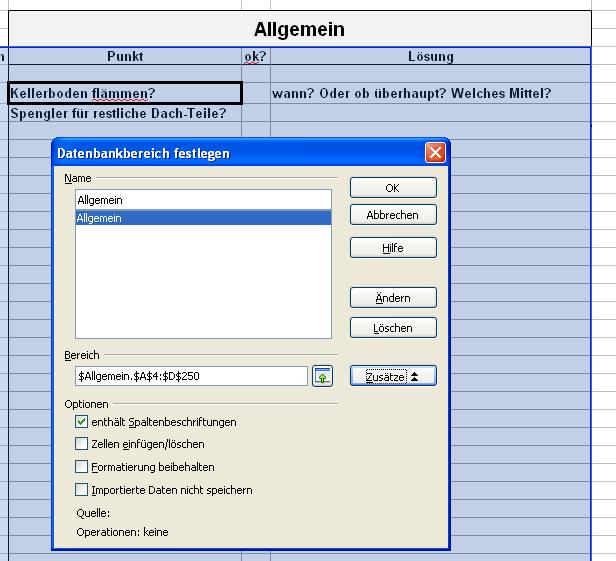The height and width of the screenshot is (561, 616).
Task: Tick 'Importierte Daten nicht speichern' checkbox
Action: 82,490
